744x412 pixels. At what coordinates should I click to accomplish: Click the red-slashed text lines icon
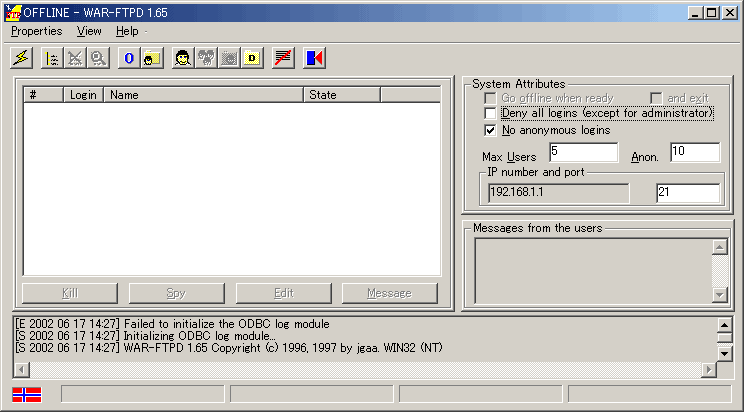click(x=283, y=58)
